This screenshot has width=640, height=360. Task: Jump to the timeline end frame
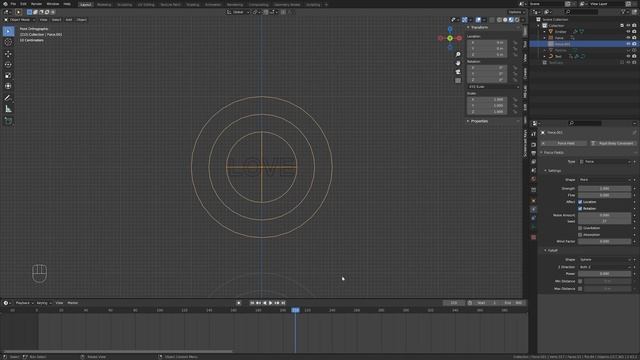point(283,303)
